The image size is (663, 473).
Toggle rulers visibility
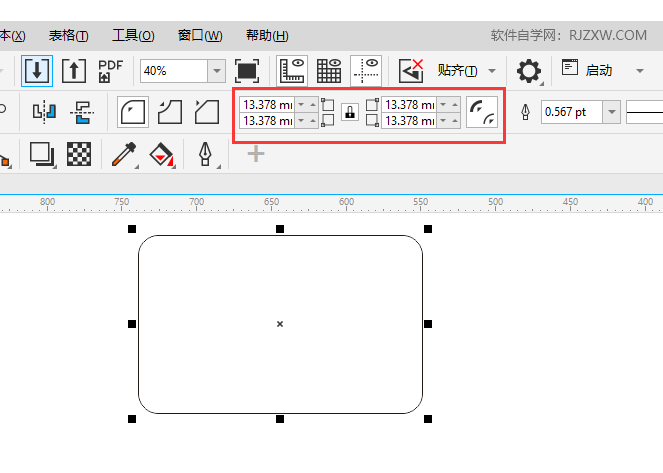tap(292, 71)
